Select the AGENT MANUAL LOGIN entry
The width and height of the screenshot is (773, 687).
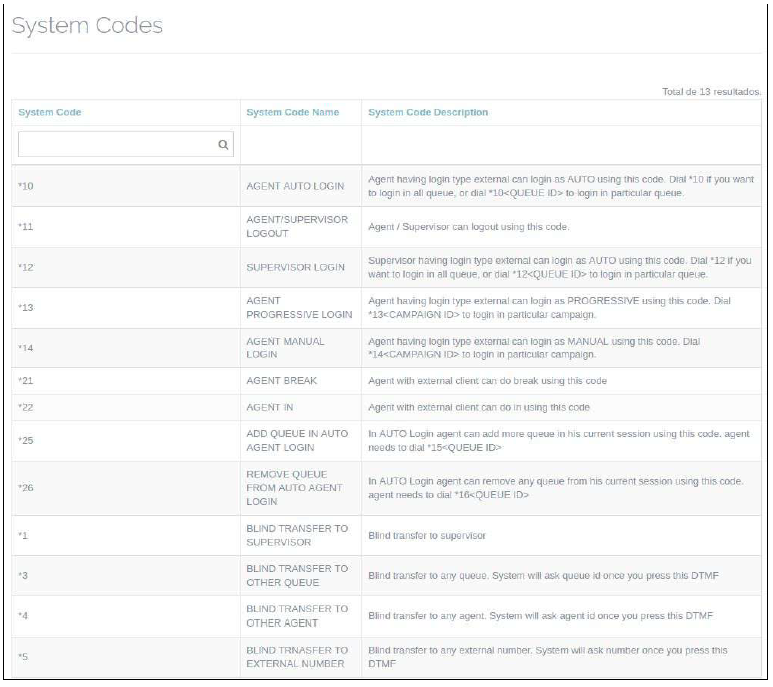[x=285, y=348]
